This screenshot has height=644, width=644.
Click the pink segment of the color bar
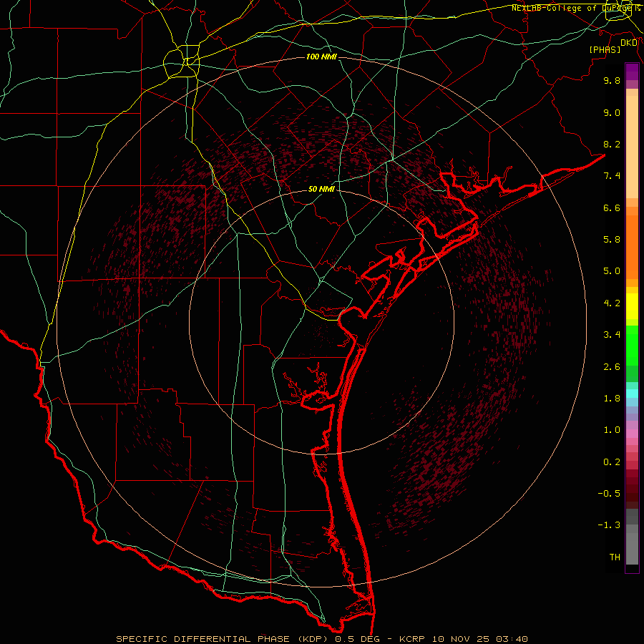coord(632,434)
